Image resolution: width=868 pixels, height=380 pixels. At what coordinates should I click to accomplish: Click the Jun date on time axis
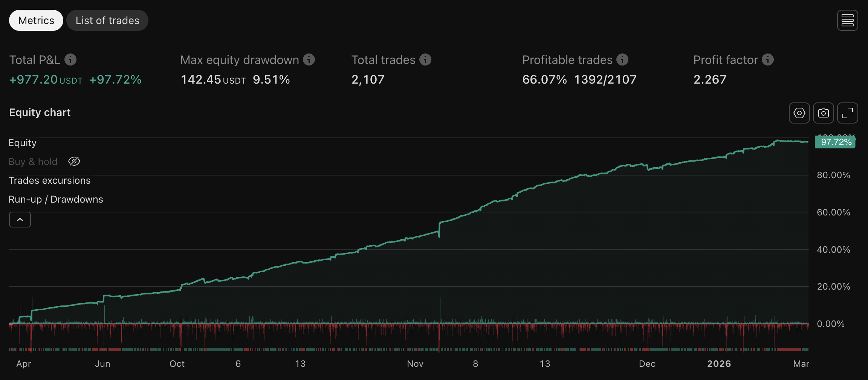(103, 364)
